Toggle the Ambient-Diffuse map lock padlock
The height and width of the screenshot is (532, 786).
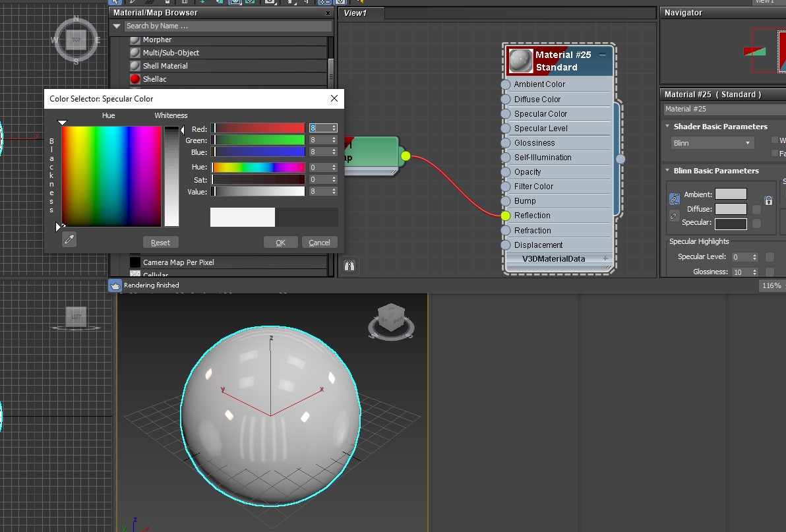click(768, 200)
